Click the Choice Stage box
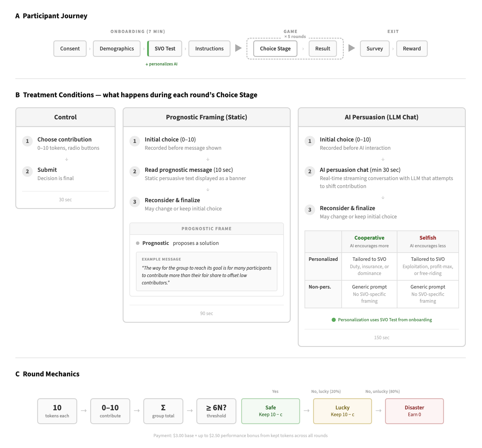The height and width of the screenshot is (448, 482). click(275, 49)
